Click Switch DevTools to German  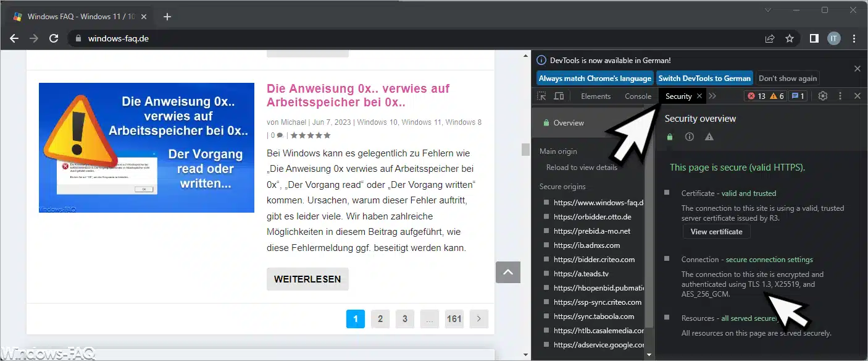pyautogui.click(x=704, y=79)
